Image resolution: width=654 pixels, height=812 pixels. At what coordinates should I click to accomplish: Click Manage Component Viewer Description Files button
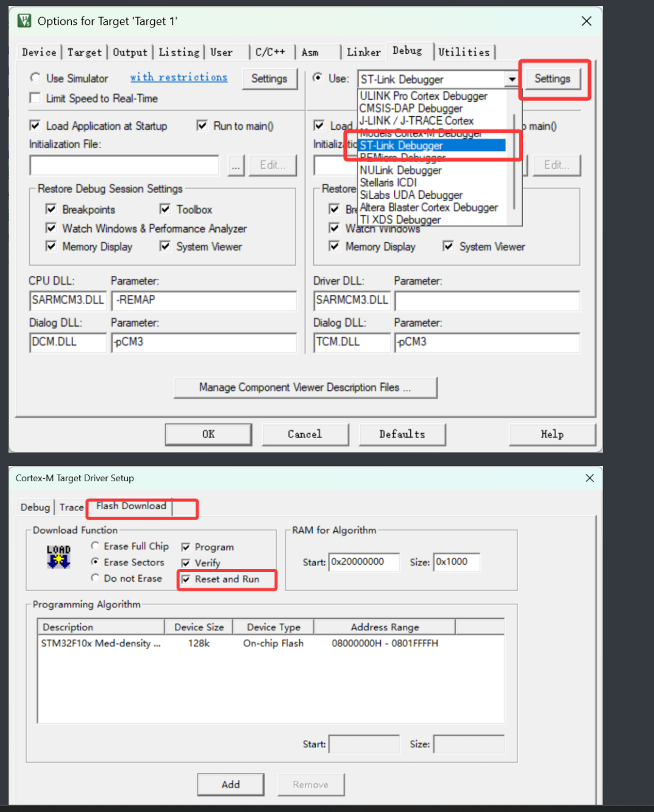[x=305, y=387]
